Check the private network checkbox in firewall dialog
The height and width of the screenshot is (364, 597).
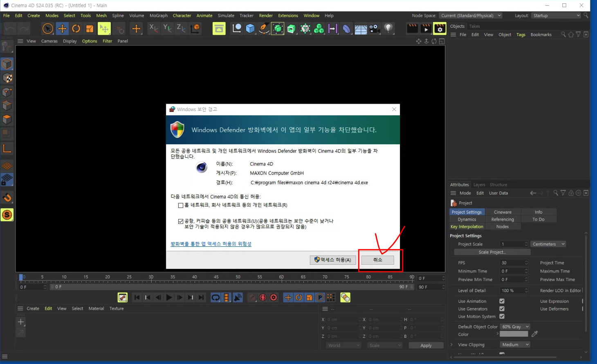[x=181, y=205]
